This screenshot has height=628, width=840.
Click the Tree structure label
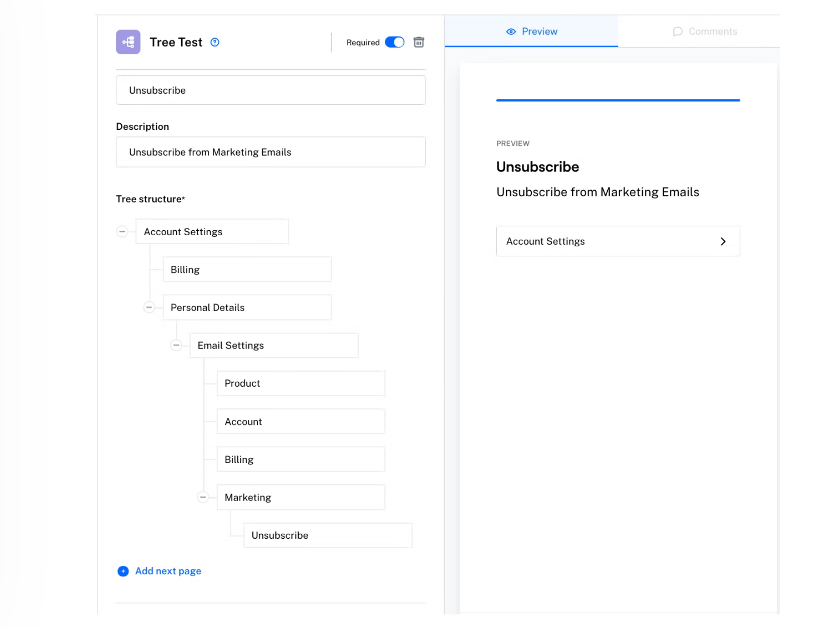click(151, 199)
